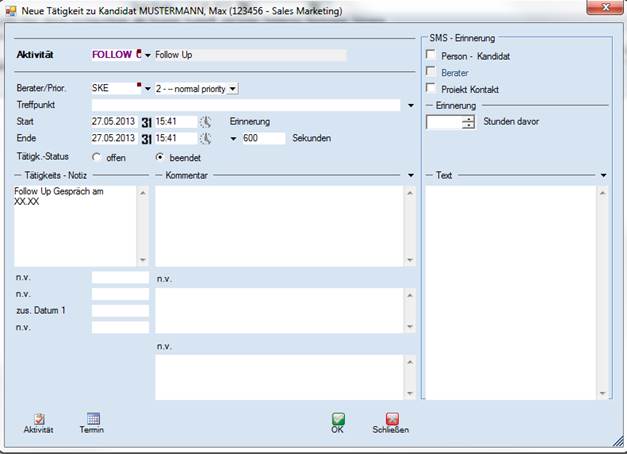Viewport: 627px width, 454px height.
Task: Open the Ende date calendar picker
Action: (x=146, y=138)
